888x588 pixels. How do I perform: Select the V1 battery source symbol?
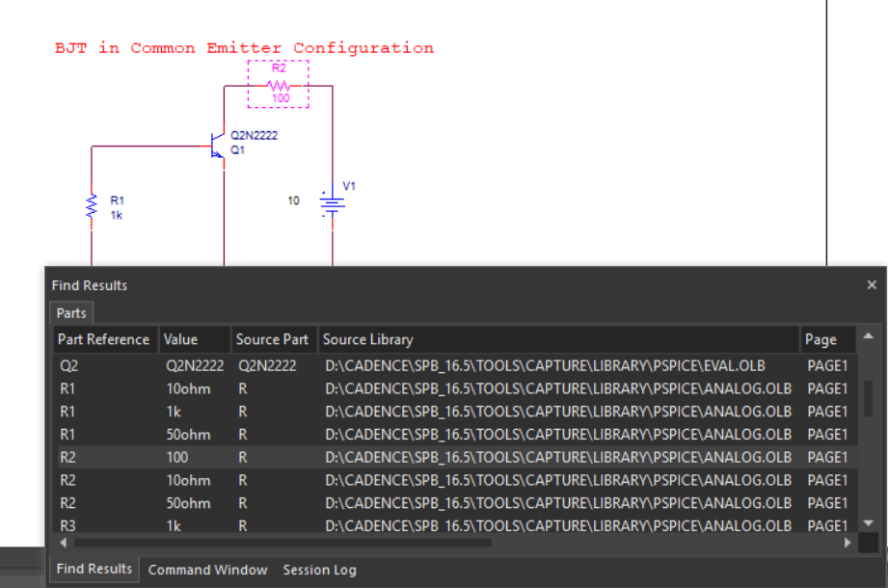333,203
